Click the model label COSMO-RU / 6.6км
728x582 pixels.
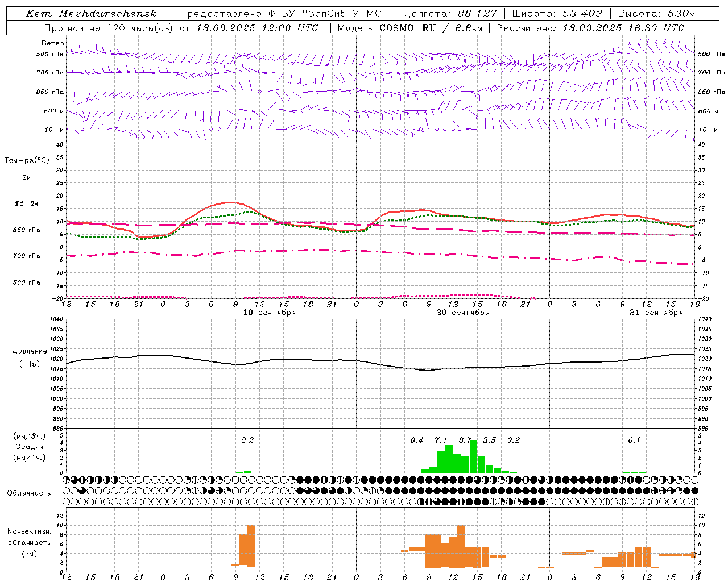431,28
